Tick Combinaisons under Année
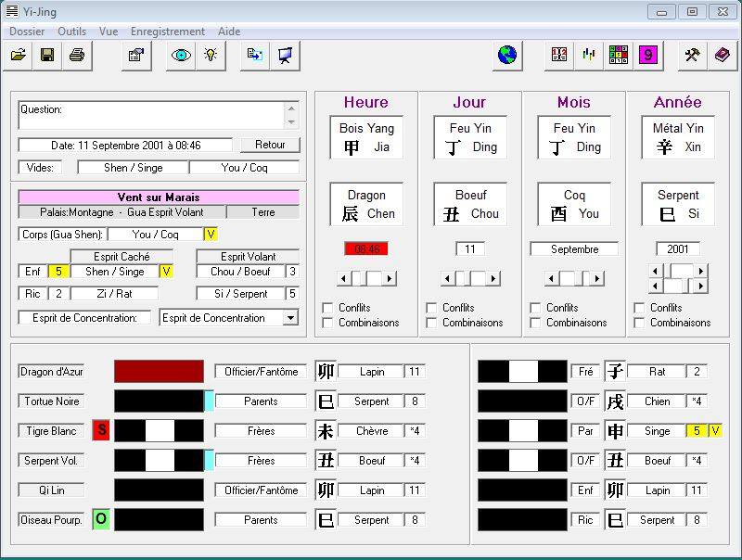Viewport: 742px width, 560px height. point(639,323)
